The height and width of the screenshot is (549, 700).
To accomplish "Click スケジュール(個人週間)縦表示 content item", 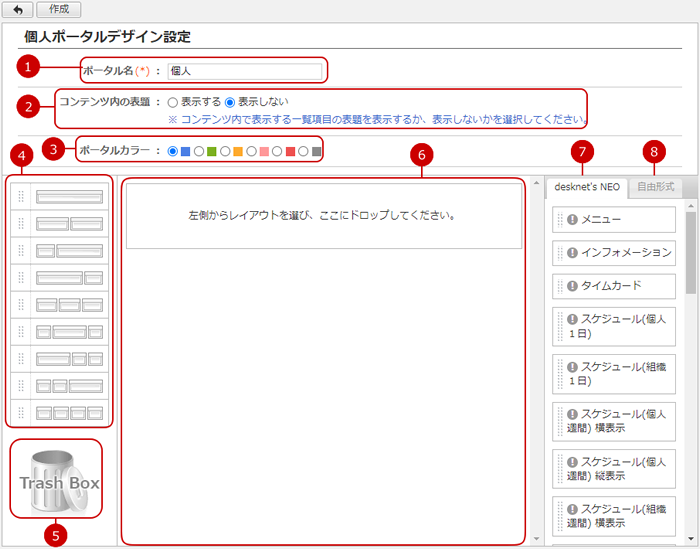I will pos(614,469).
